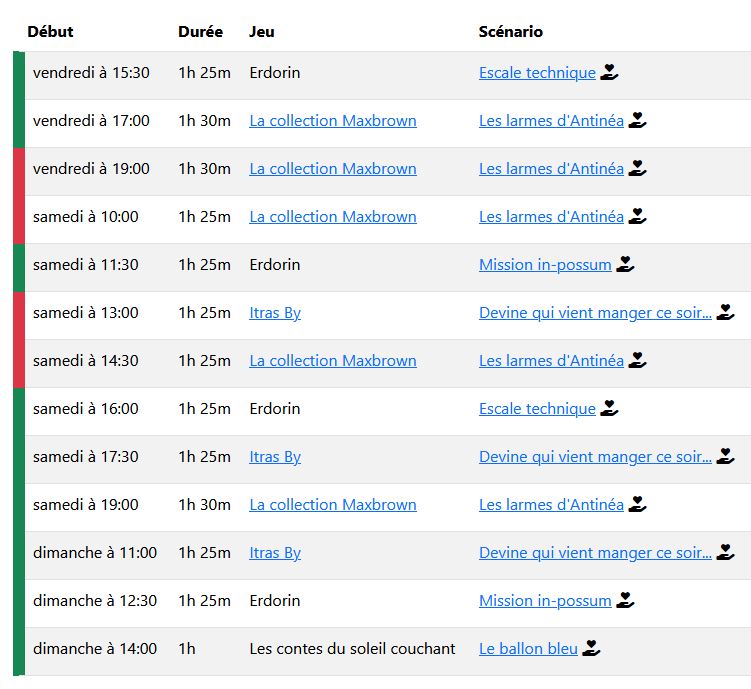
Task: Click hand-heart icon on samedi 16:00 row
Action: (609, 408)
